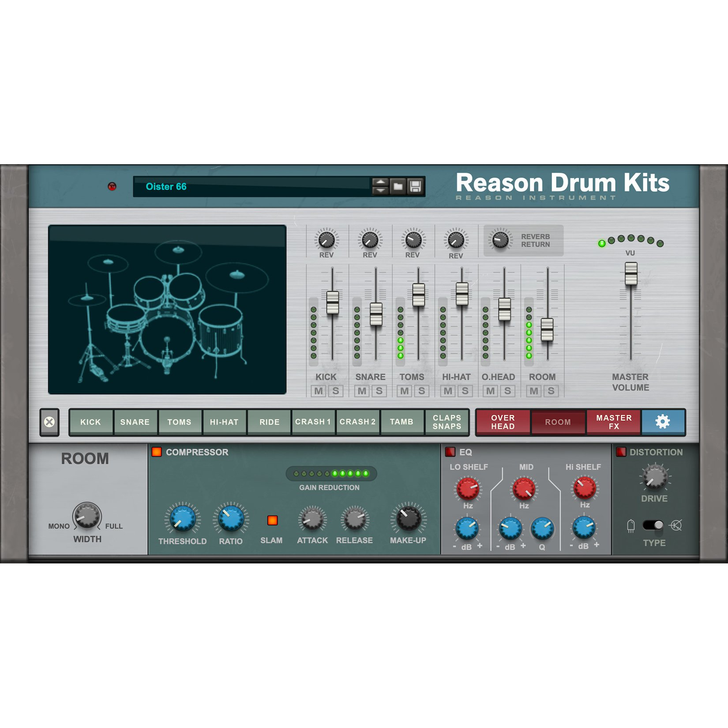Switch to the OVER HEAD tab

click(503, 422)
